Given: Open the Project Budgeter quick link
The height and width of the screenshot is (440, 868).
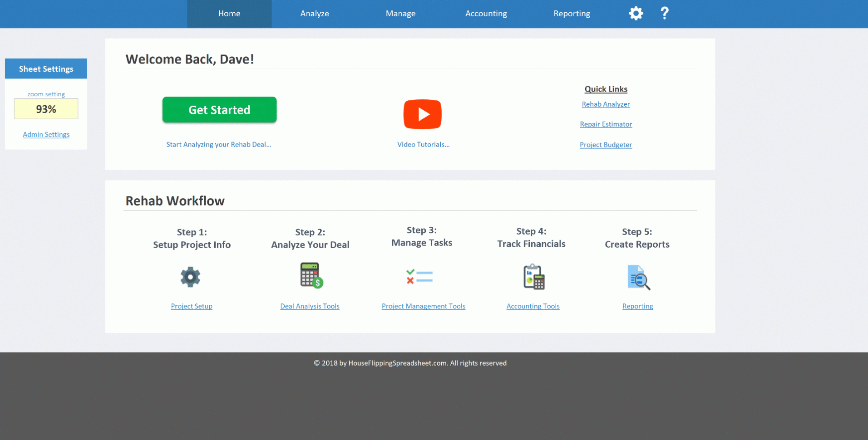Looking at the screenshot, I should click(606, 145).
